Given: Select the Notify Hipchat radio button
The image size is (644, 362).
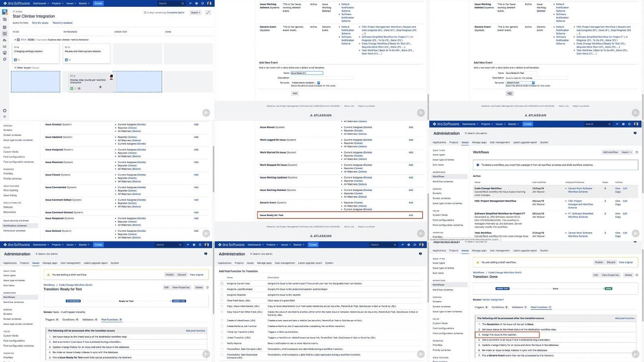Looking at the screenshot, I should pyautogui.click(x=222, y=343).
